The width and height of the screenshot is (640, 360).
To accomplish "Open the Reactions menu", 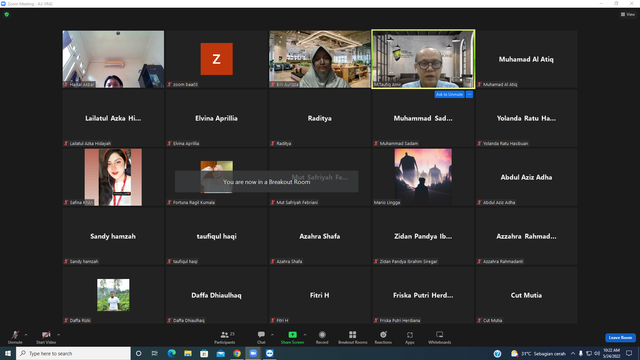I will tap(383, 337).
